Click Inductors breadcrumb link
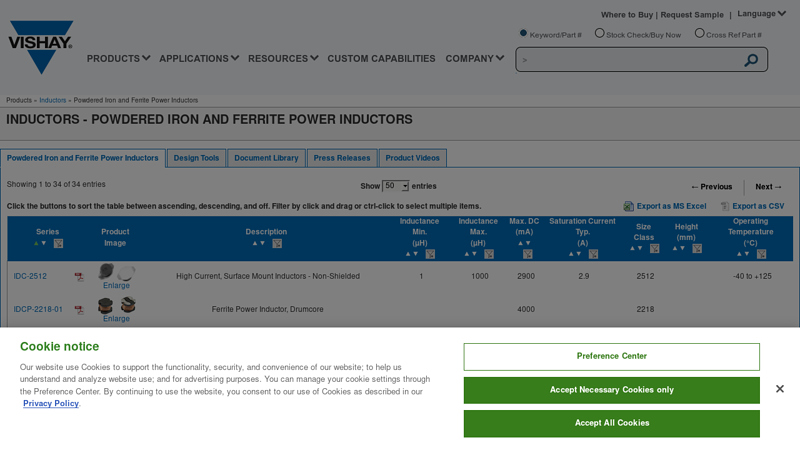This screenshot has height=450, width=800. (x=53, y=101)
